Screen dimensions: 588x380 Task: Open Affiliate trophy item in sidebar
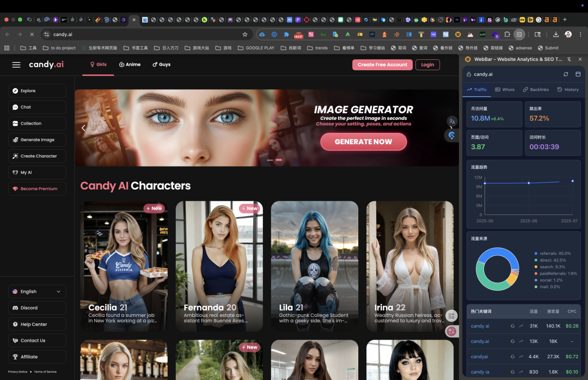point(37,357)
